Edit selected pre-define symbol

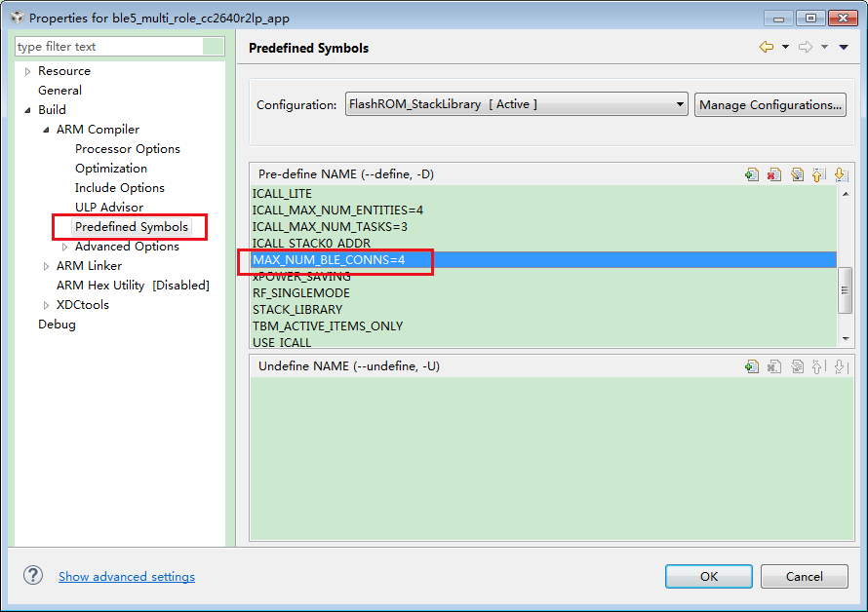pos(797,174)
